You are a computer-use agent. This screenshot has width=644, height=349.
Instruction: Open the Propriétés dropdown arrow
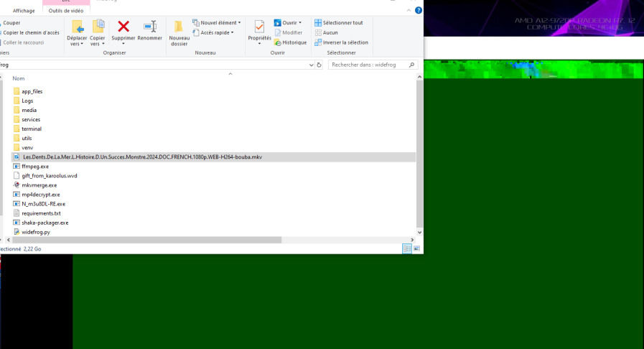pyautogui.click(x=259, y=44)
